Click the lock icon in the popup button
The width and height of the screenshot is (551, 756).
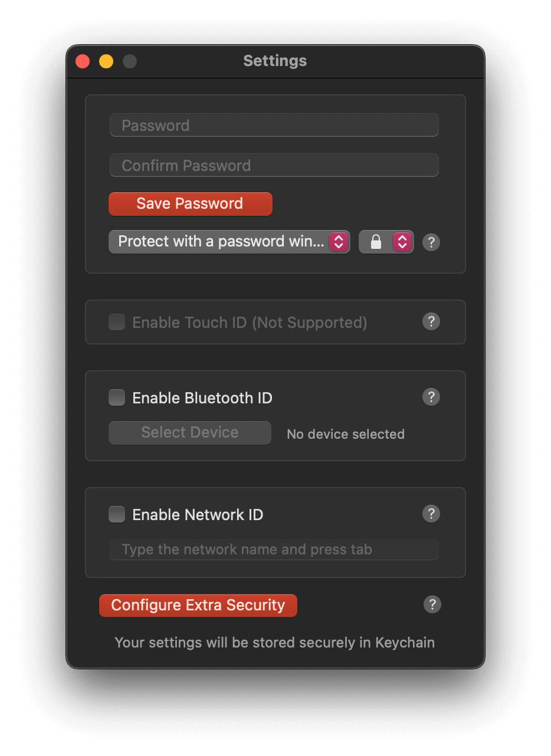coord(377,242)
